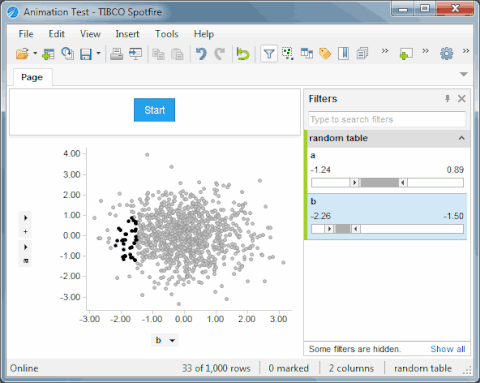Click the Save disk icon

[86, 54]
